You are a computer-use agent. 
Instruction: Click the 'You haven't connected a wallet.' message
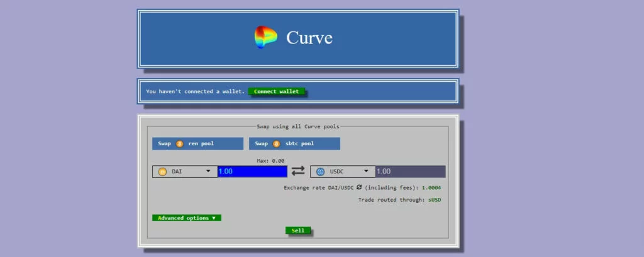(195, 91)
